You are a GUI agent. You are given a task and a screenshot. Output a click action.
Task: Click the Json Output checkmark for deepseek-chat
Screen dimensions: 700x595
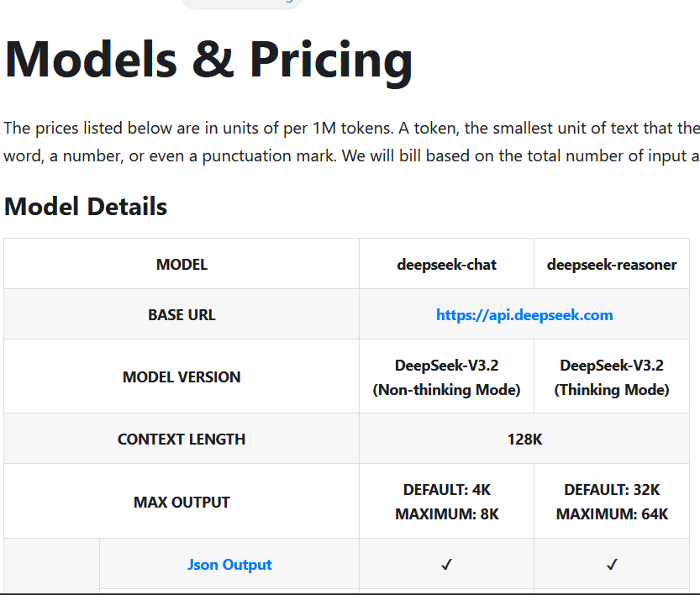pos(446,565)
